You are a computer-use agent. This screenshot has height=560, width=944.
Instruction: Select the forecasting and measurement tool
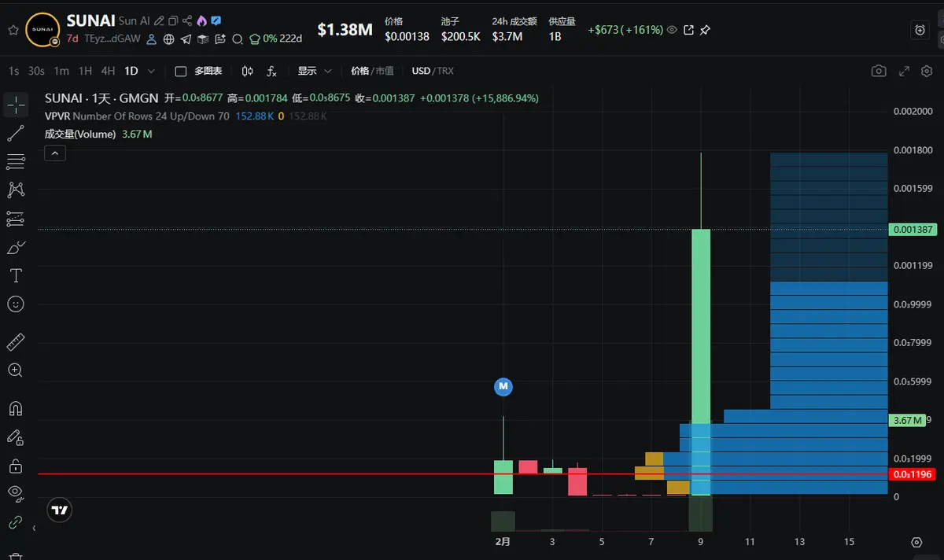(x=16, y=219)
